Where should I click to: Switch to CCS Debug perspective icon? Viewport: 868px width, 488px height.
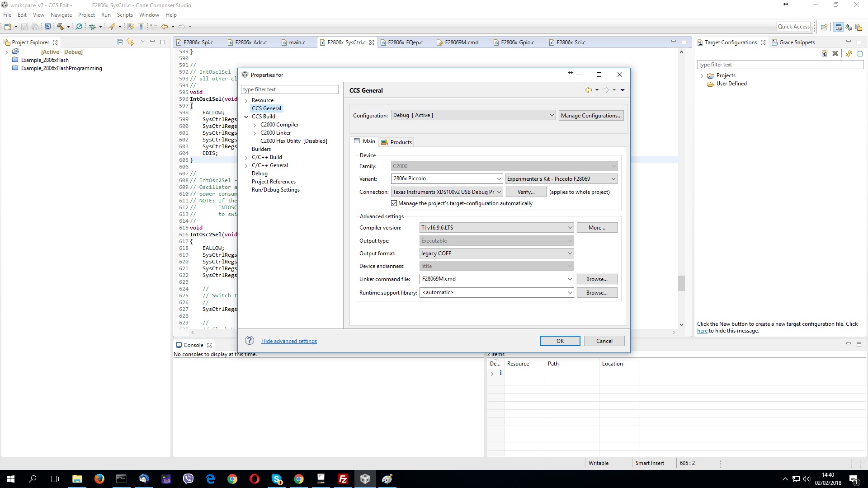[849, 27]
